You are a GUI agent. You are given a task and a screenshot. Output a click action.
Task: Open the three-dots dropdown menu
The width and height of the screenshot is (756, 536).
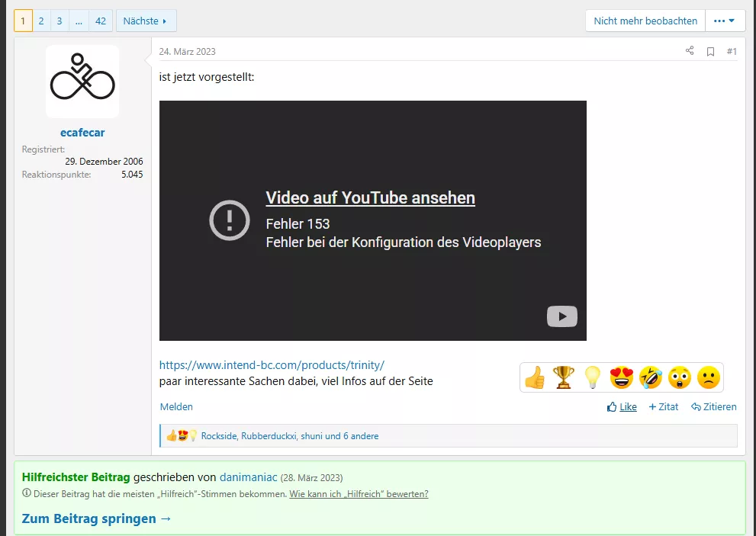725,21
